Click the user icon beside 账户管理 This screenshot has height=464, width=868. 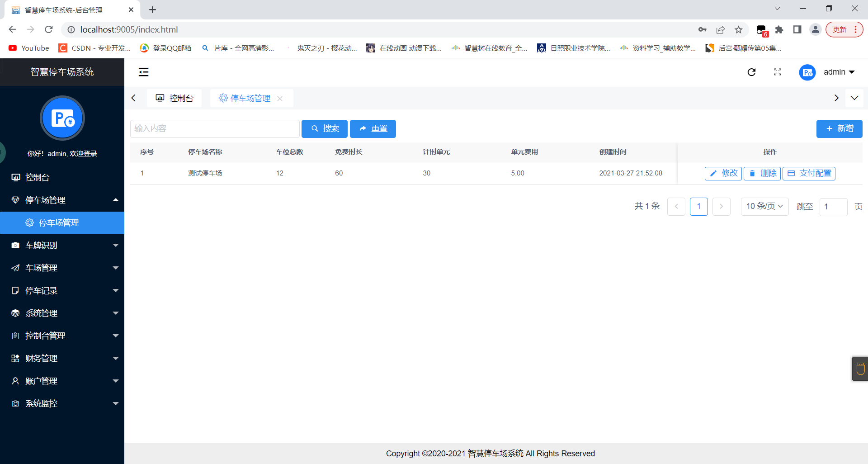(15, 381)
